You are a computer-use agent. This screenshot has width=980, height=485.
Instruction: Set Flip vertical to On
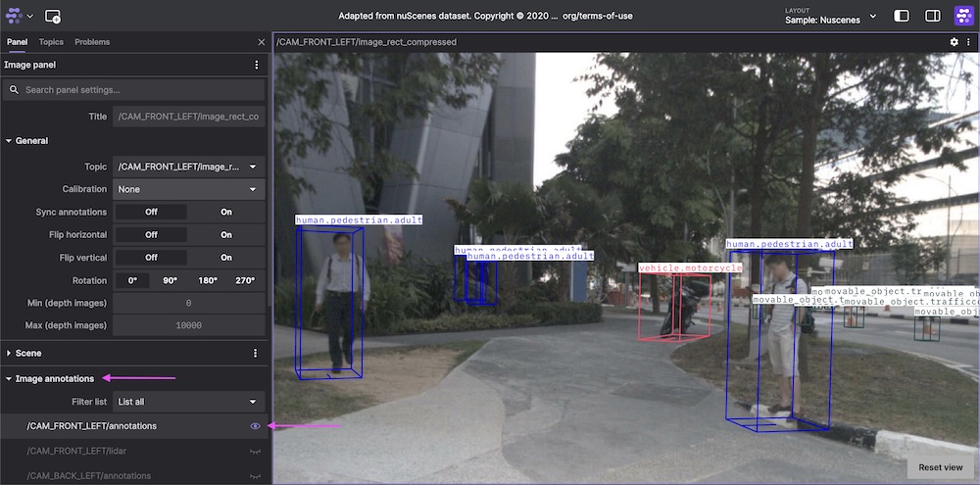click(226, 258)
